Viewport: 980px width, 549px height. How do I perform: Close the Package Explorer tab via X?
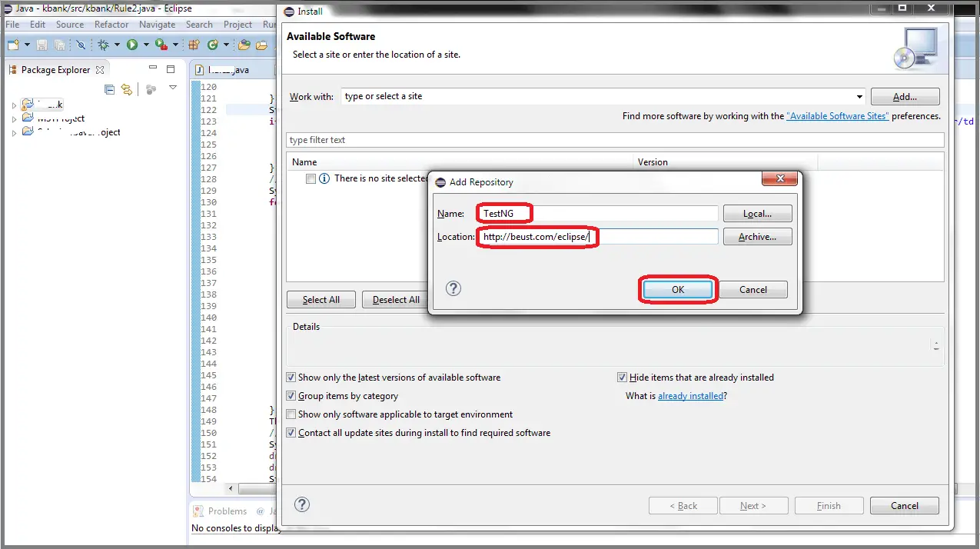point(99,69)
